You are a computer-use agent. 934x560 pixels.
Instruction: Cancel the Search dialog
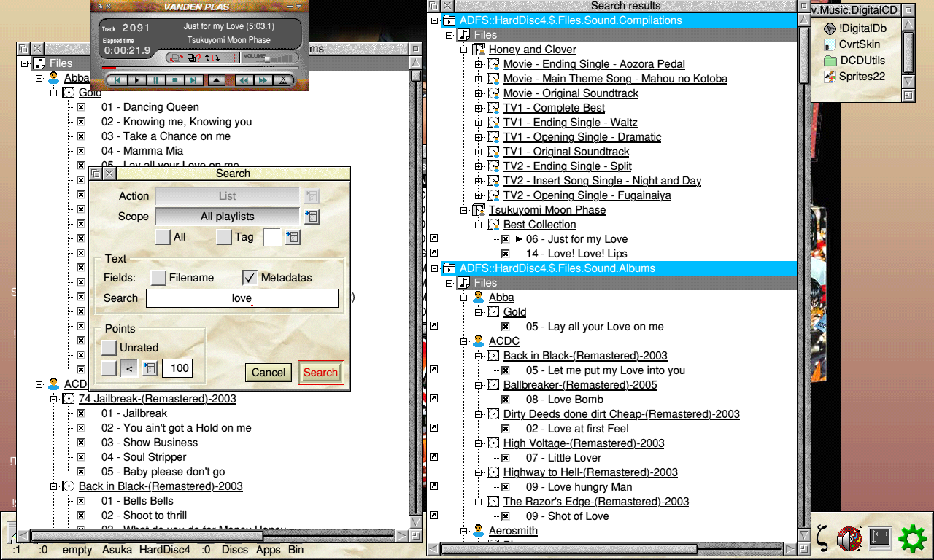[x=268, y=373]
